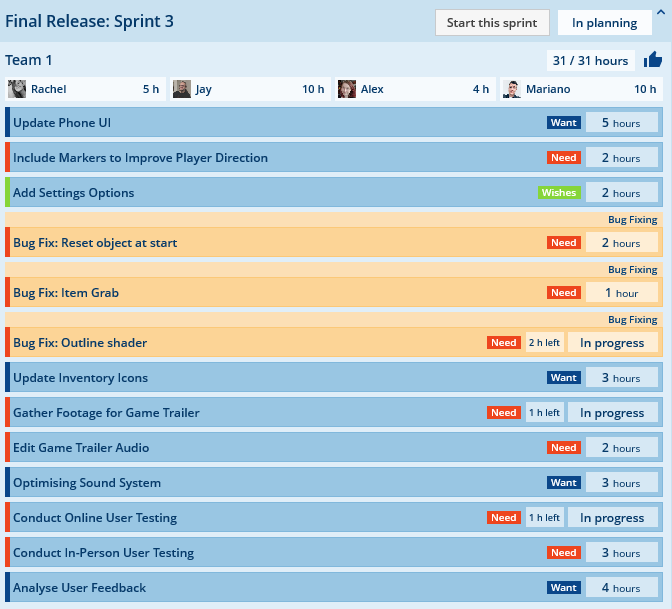Edit 3 hours estimate on Optimising Sound System

(x=621, y=483)
